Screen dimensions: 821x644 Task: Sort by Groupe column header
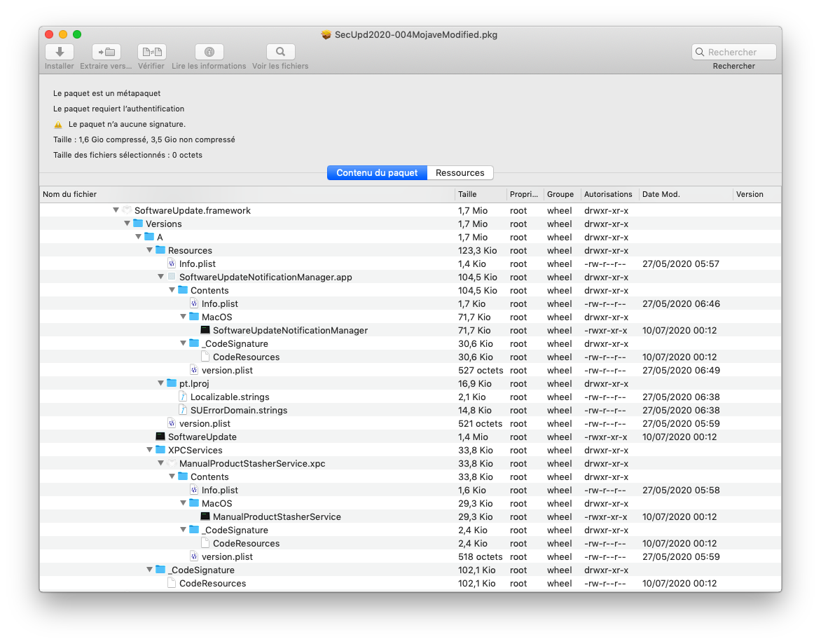[x=563, y=194]
